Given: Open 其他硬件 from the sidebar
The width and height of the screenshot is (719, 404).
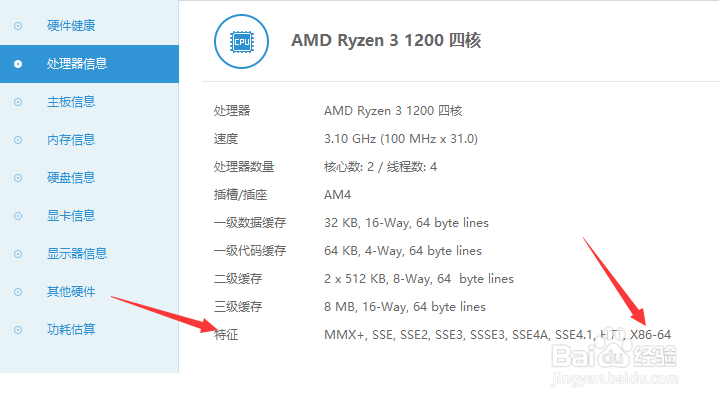Looking at the screenshot, I should pyautogui.click(x=71, y=291).
